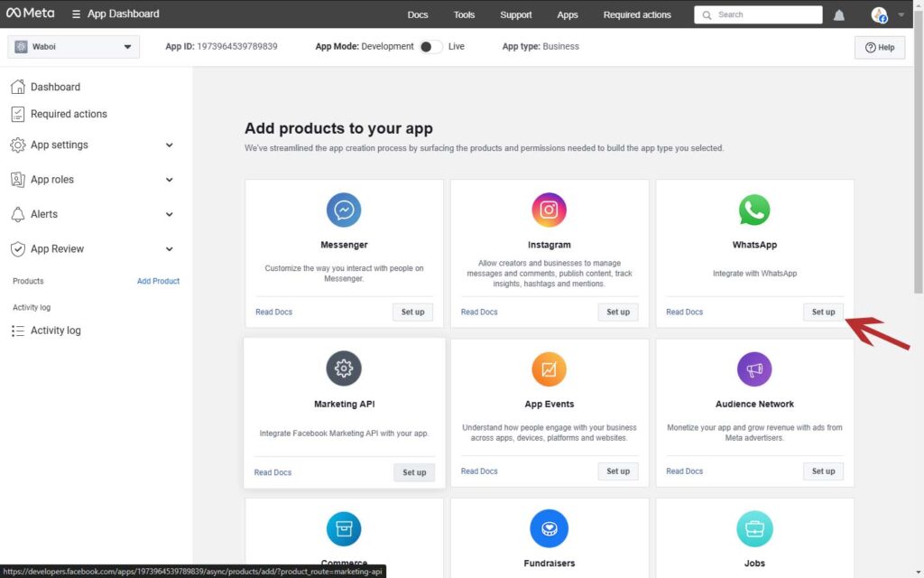Expand the App Review section
The height and width of the screenshot is (578, 924).
169,249
